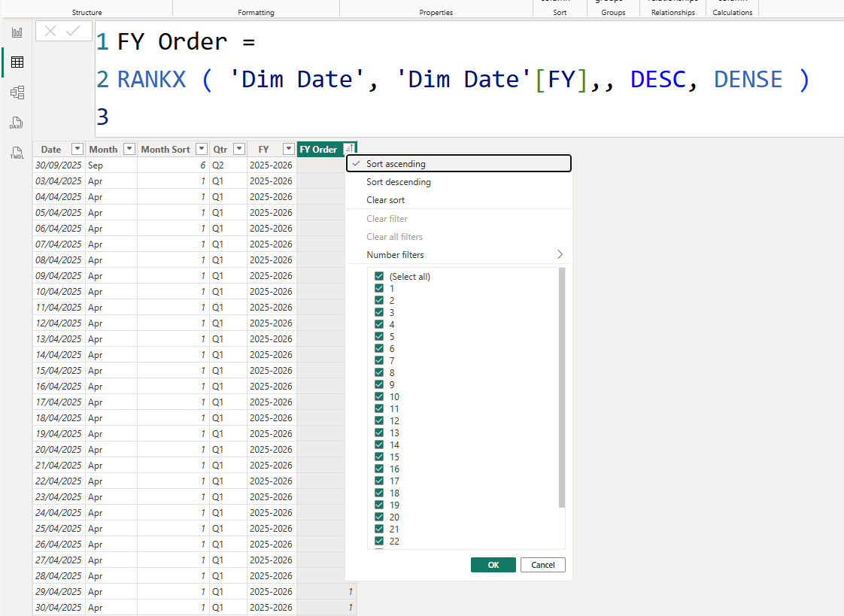Click the Structure ribbon group label
844x616 pixels.
87,12
